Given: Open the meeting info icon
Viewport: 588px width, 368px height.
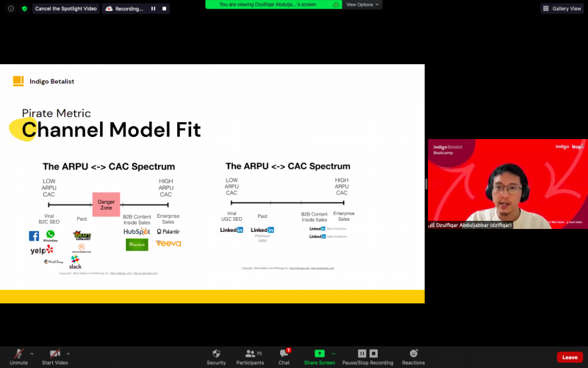Looking at the screenshot, I should click(x=11, y=9).
